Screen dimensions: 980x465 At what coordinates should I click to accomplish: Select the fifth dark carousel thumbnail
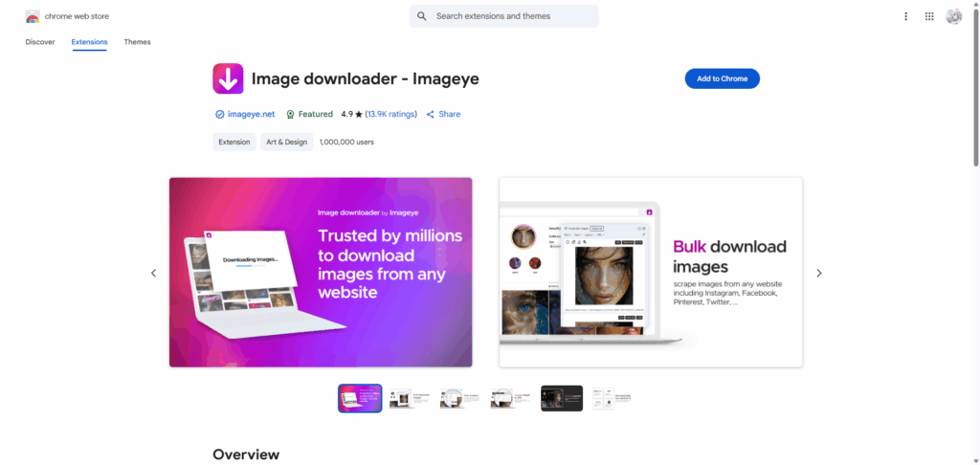pos(562,398)
